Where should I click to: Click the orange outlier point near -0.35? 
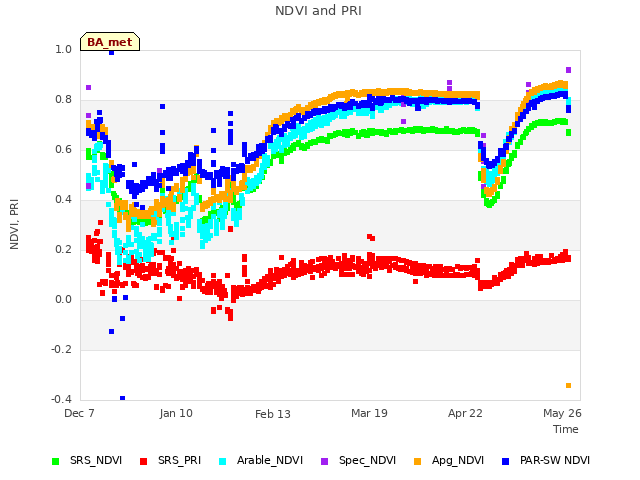coord(569,385)
